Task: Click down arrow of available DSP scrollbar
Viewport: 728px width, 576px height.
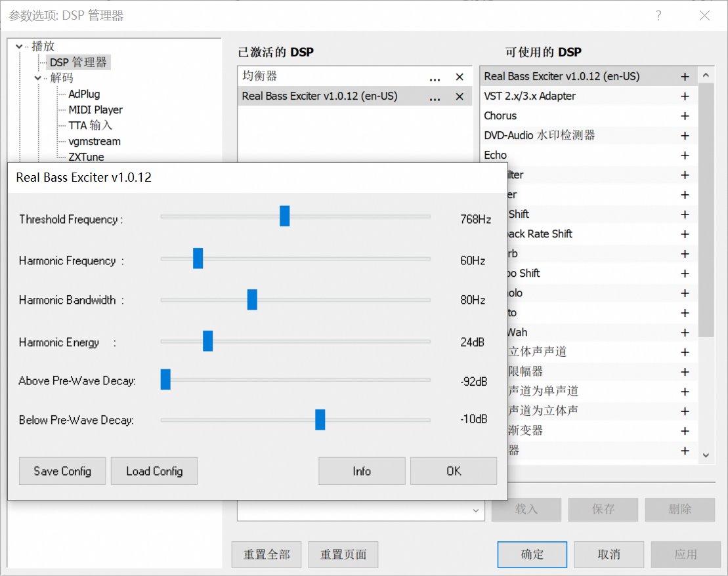Action: (x=706, y=455)
